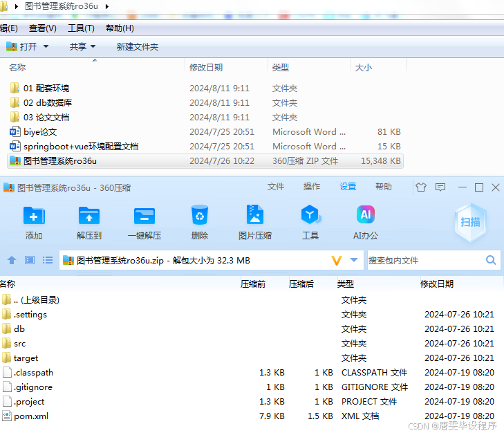Select the .. (上级目录) row
Viewport: 504px width, 435px height.
251,299
